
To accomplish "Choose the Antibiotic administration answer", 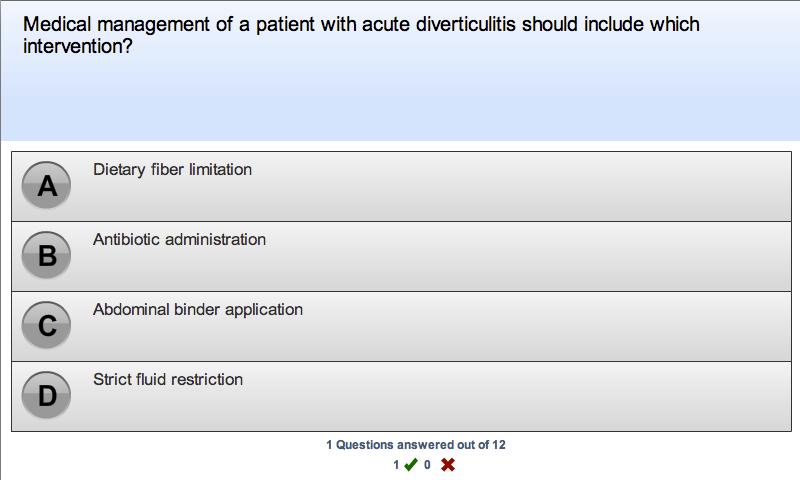I will coord(179,240).
